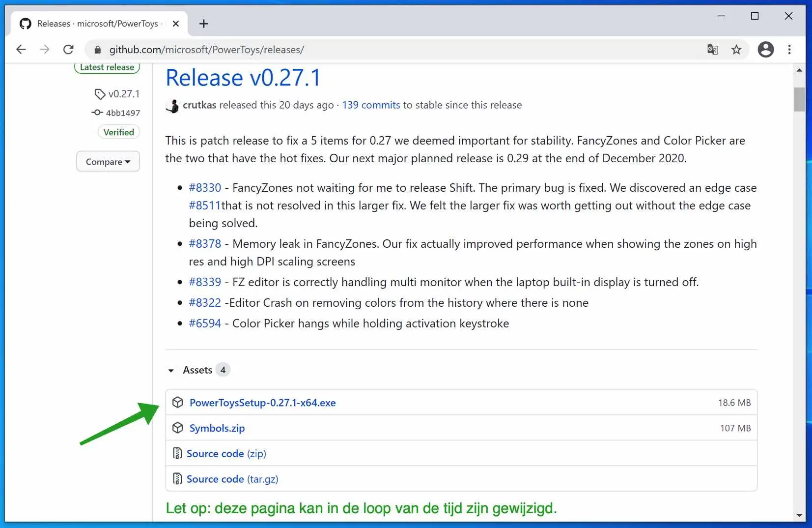Collapse the Assets section triangle
Image resolution: width=812 pixels, height=528 pixels.
click(171, 370)
